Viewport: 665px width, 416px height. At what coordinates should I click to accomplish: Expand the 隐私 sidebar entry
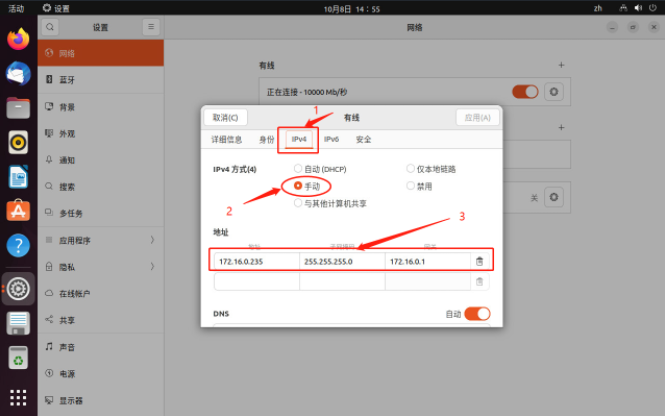click(101, 267)
